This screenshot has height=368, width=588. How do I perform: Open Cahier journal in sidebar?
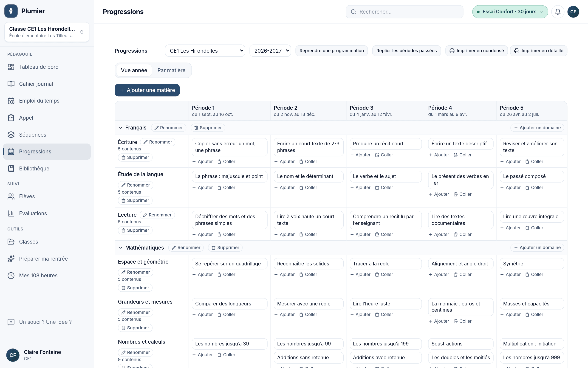(47, 84)
